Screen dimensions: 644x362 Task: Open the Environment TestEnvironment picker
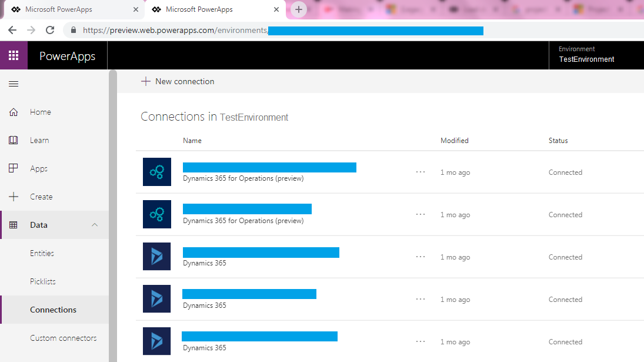(596, 55)
